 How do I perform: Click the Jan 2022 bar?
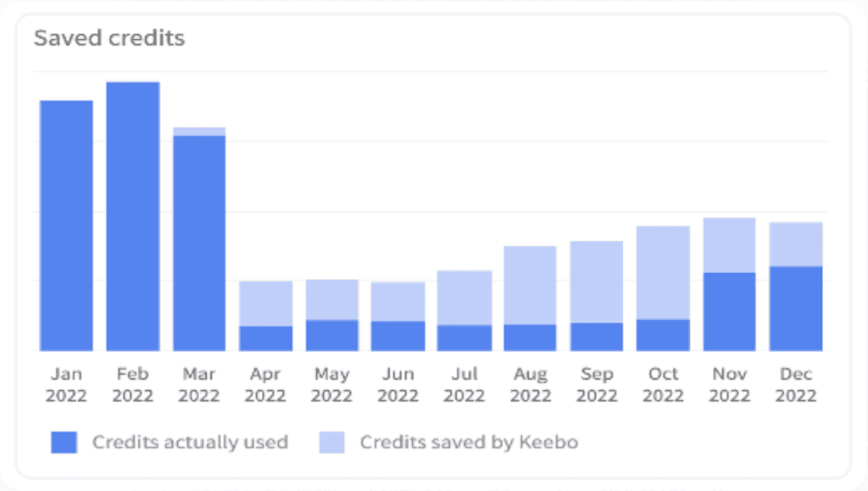[x=67, y=226]
